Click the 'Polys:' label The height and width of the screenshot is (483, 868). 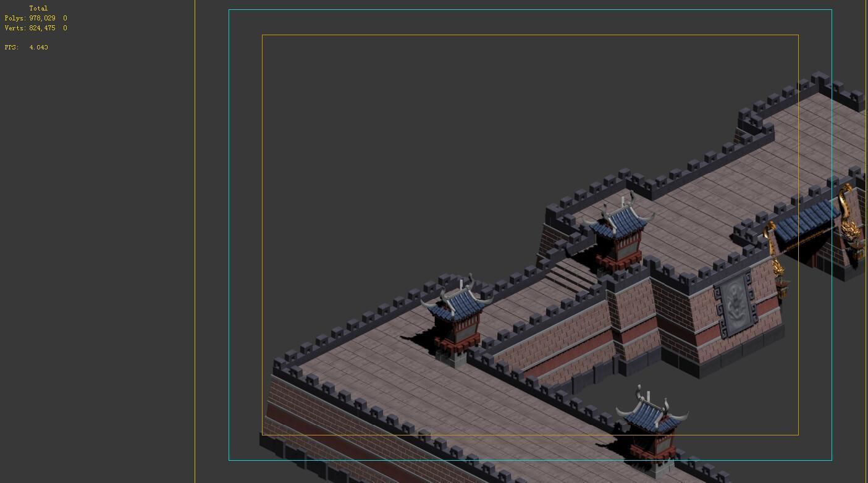pos(15,19)
